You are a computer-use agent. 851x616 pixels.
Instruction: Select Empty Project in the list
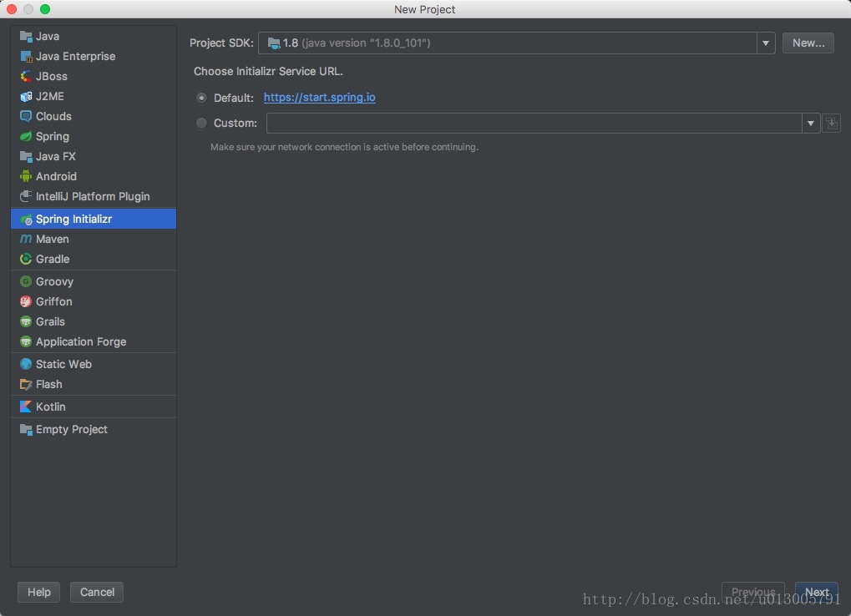(94, 430)
